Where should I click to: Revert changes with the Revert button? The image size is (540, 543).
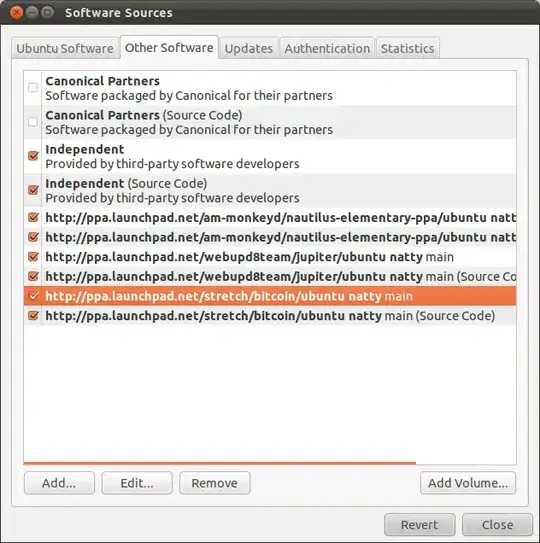[419, 525]
